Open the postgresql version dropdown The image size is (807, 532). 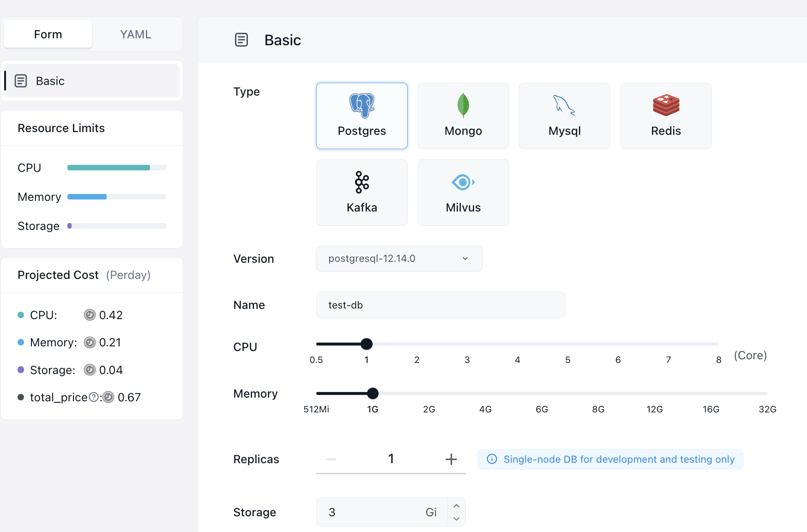pyautogui.click(x=399, y=259)
